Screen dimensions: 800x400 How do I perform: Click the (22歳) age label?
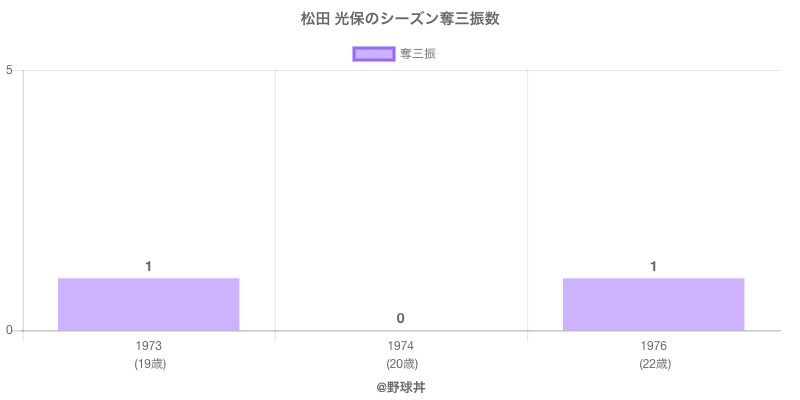tap(653, 363)
